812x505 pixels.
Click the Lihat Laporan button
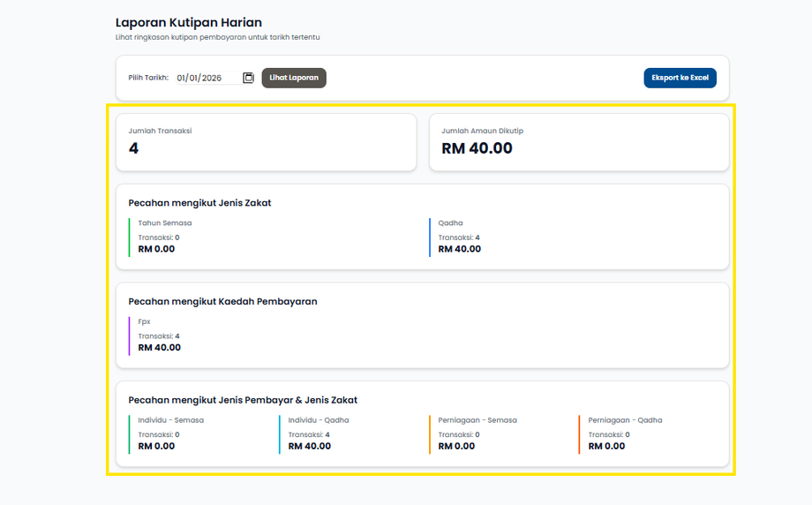(294, 78)
